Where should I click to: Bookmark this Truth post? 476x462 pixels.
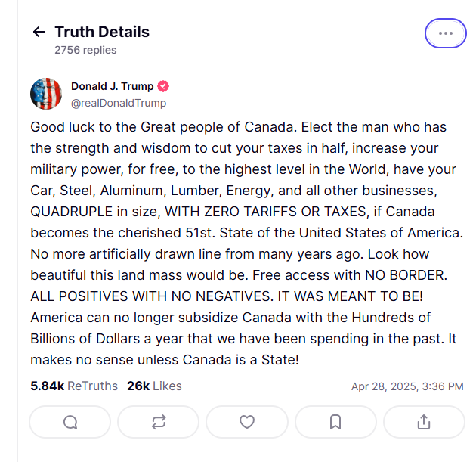click(335, 422)
